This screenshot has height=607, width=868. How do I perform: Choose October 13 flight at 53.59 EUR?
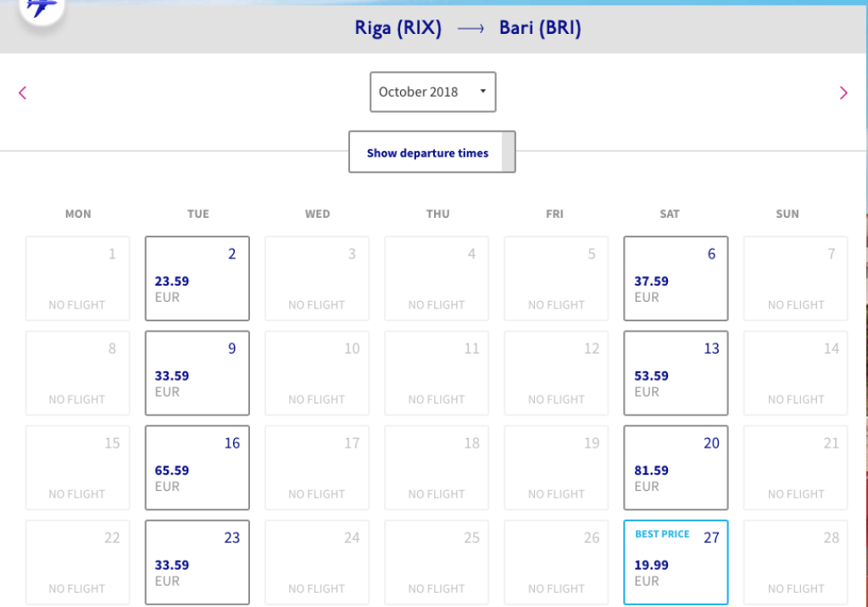pyautogui.click(x=676, y=373)
